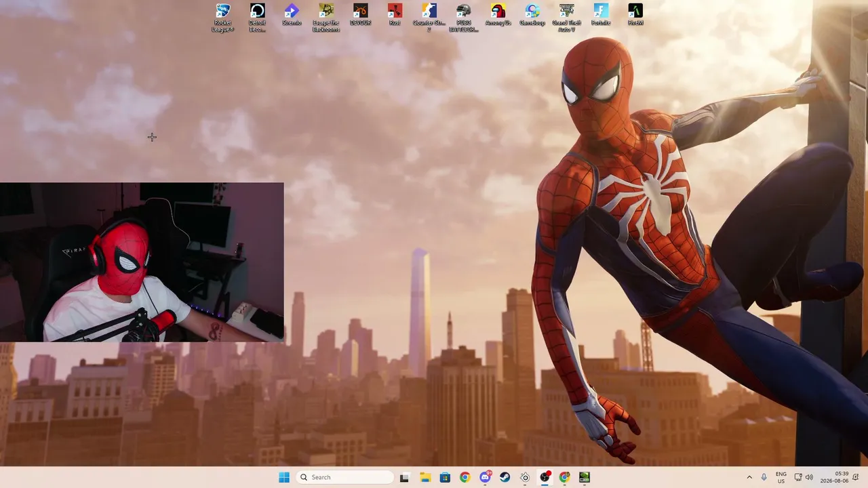This screenshot has width=868, height=488.
Task: Open the ENG US language switcher
Action: [x=781, y=477]
